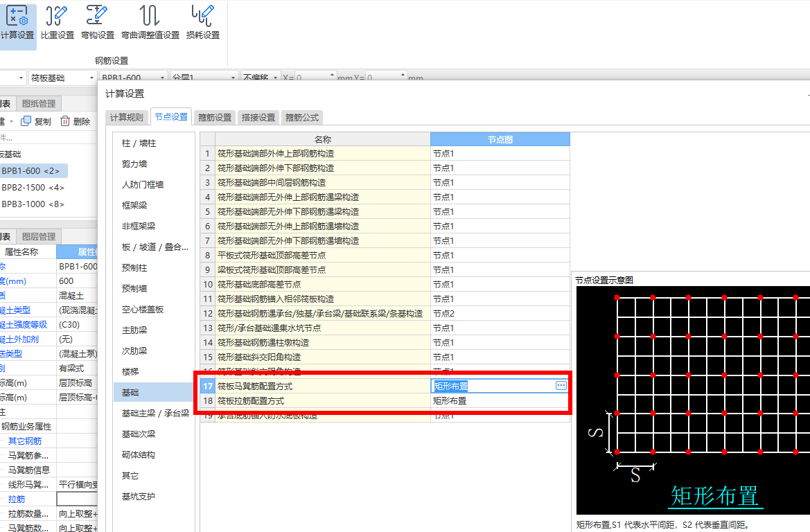Click 矩形布置 value in row 18
810x532 pixels.
pos(500,401)
